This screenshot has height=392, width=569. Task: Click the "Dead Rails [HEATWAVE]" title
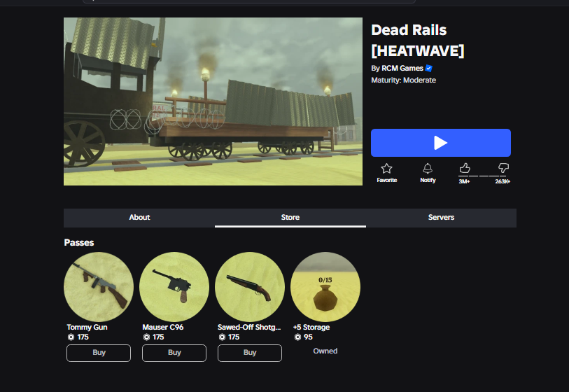(417, 41)
